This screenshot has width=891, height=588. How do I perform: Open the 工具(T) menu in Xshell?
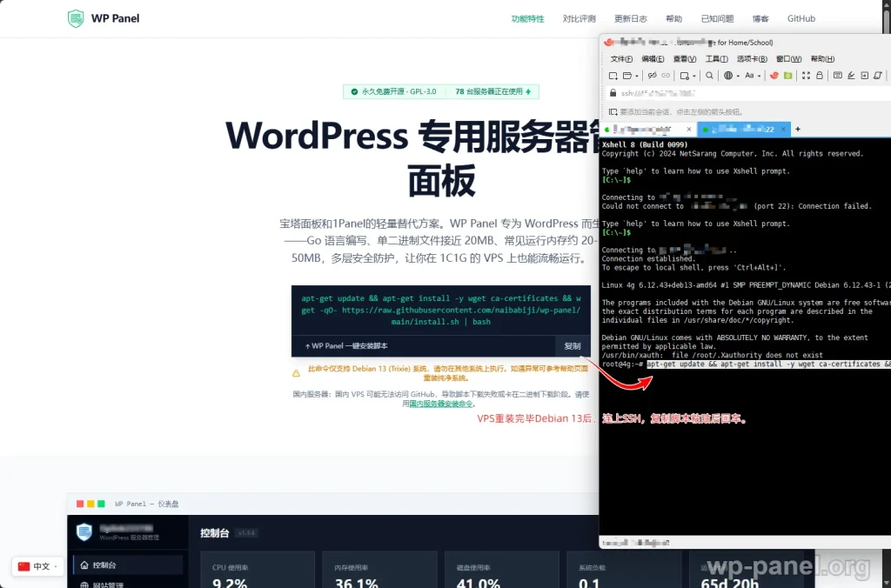717,59
